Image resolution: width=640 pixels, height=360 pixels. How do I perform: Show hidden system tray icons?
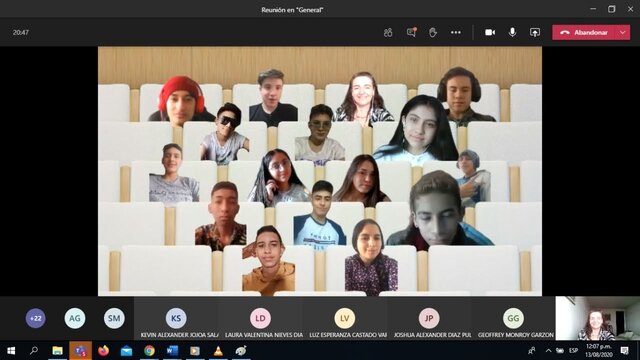(x=549, y=351)
